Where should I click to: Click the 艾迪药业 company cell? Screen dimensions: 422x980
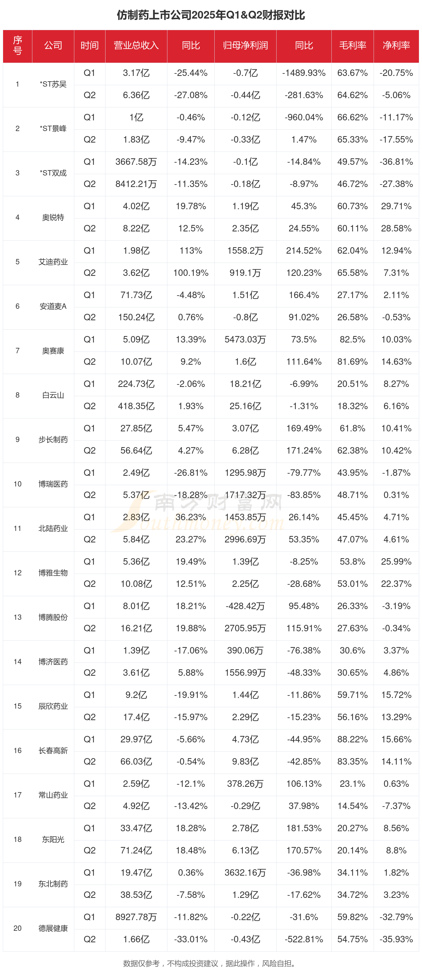click(53, 262)
